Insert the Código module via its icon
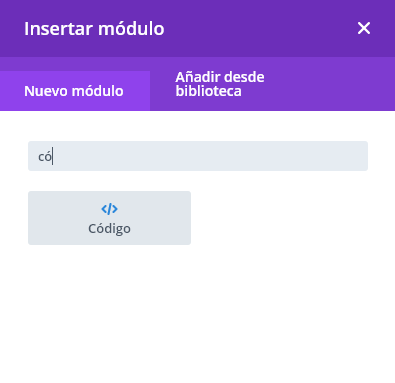Screen dimensions: 395x383 [109, 209]
